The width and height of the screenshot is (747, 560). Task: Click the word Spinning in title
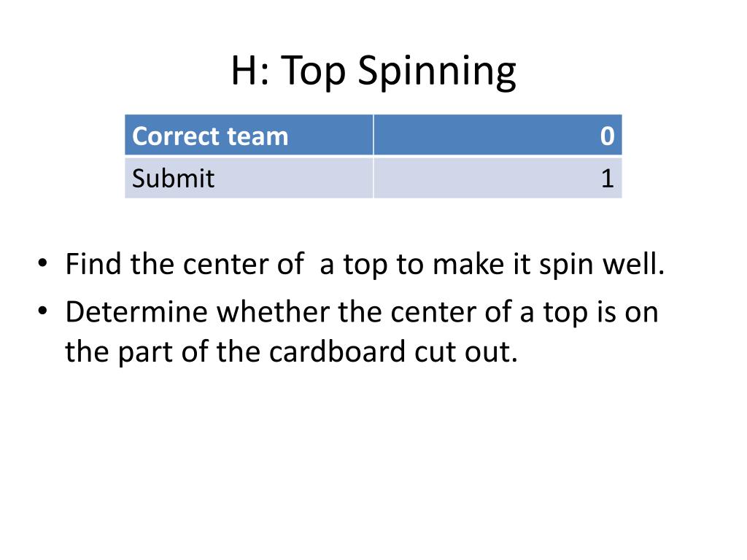point(437,71)
